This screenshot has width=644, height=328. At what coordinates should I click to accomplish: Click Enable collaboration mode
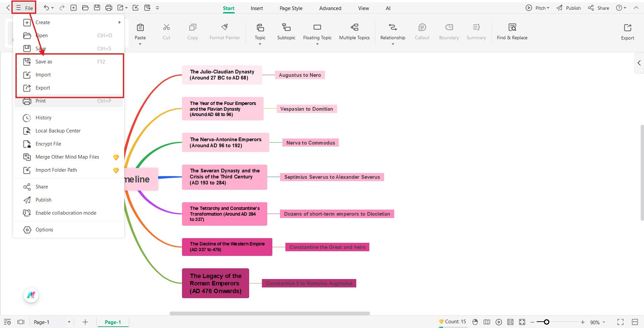66,213
